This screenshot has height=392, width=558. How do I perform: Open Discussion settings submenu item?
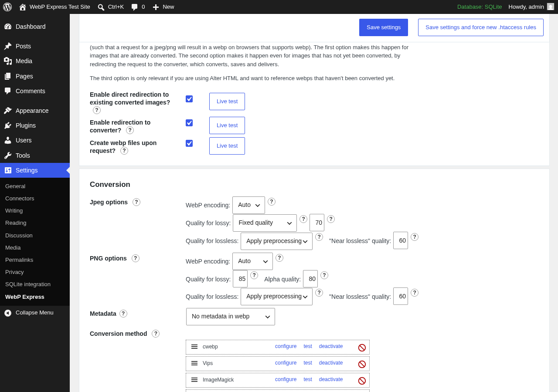(19, 236)
